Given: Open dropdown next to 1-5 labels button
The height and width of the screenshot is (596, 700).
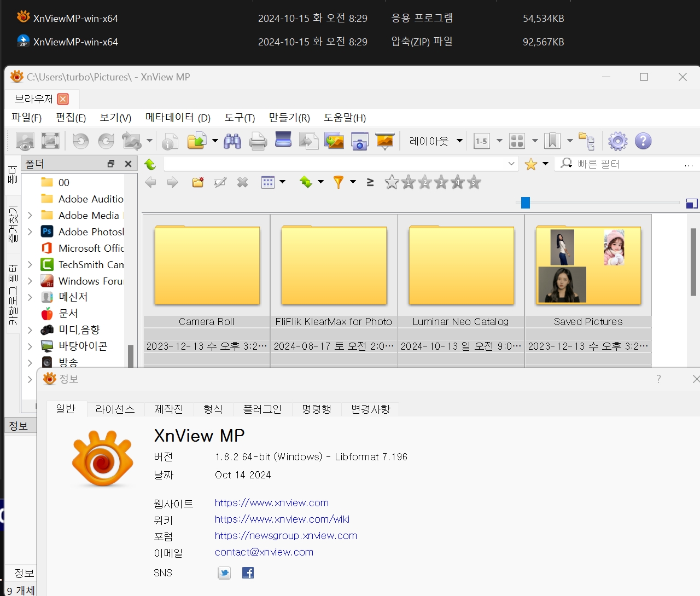Looking at the screenshot, I should [x=499, y=141].
